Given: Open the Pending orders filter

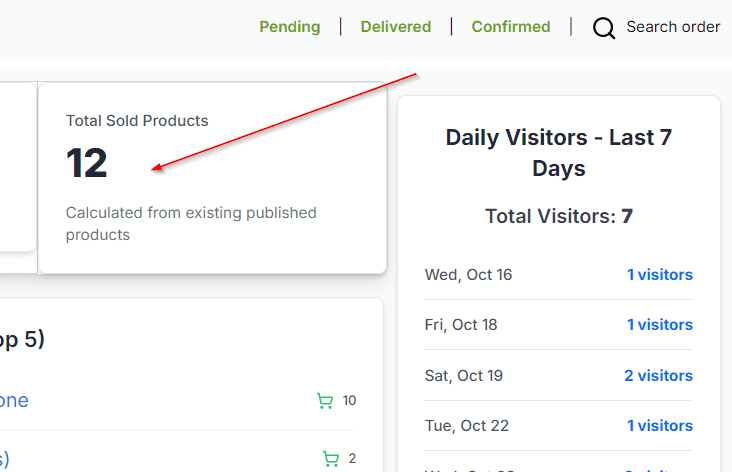Looking at the screenshot, I should pos(290,27).
